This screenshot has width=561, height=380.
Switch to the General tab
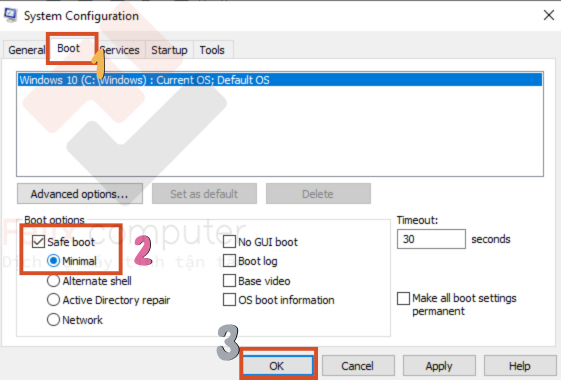coord(26,50)
